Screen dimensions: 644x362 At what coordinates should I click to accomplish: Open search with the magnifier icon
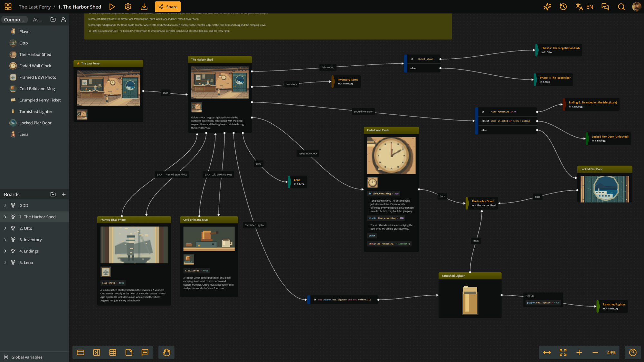621,7
